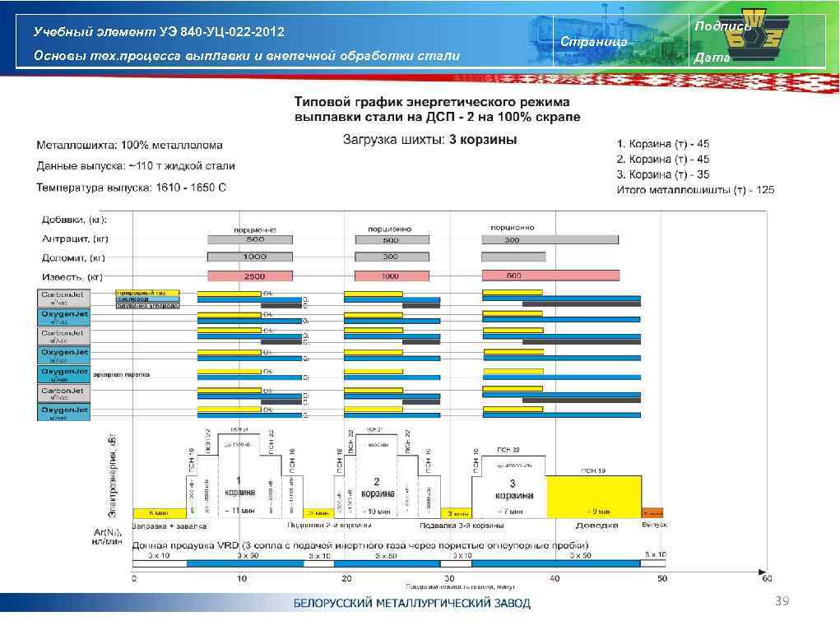Viewport: 840px width, 630px height.
Task: Click the '2 корзина' power block label
Action: pyautogui.click(x=378, y=488)
